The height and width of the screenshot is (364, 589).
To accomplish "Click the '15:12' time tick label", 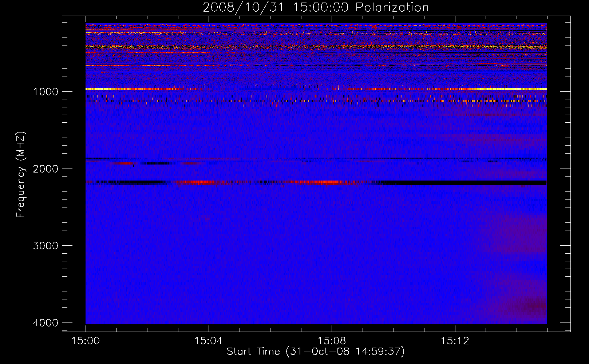I will click(x=455, y=341).
